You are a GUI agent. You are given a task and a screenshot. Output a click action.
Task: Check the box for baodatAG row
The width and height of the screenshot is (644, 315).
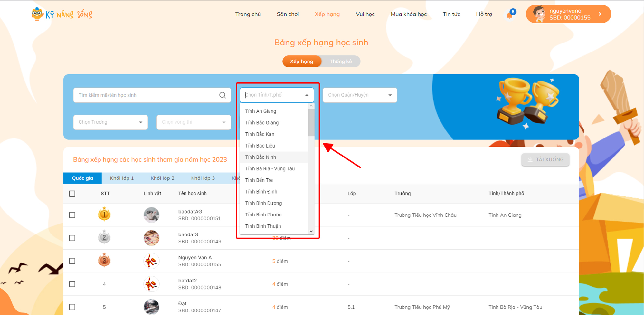click(72, 215)
